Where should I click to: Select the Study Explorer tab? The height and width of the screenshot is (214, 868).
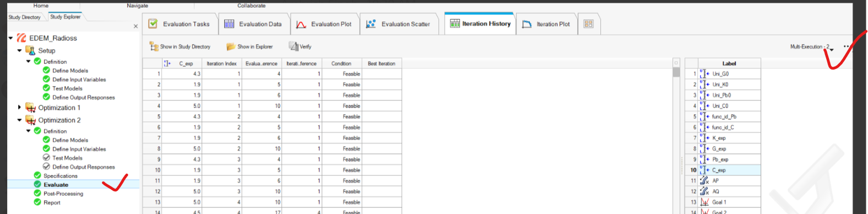coord(65,17)
